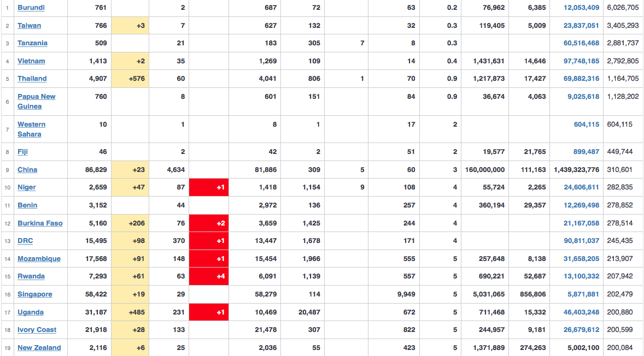Open the Fiji country link
The height and width of the screenshot is (356, 644).
coord(22,152)
